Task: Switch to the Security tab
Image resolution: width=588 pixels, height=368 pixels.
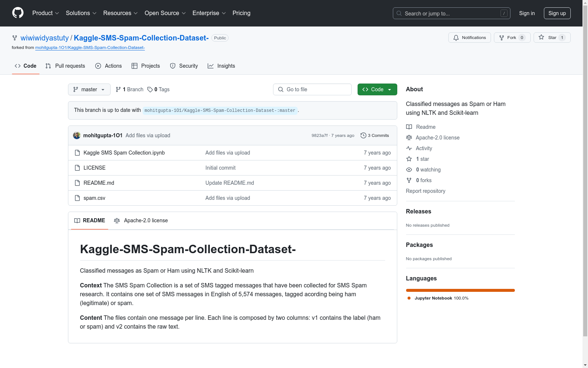Action: (184, 66)
